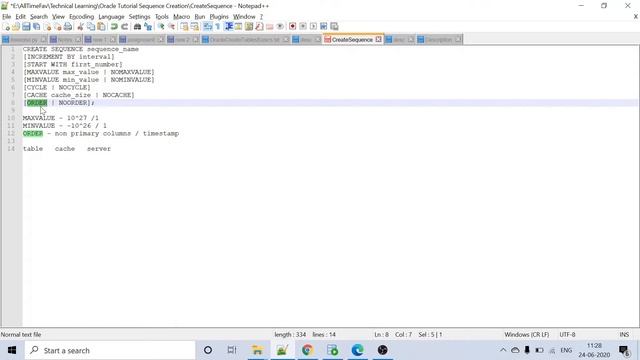Click the 'Start a search' taskbar box

click(x=110, y=350)
